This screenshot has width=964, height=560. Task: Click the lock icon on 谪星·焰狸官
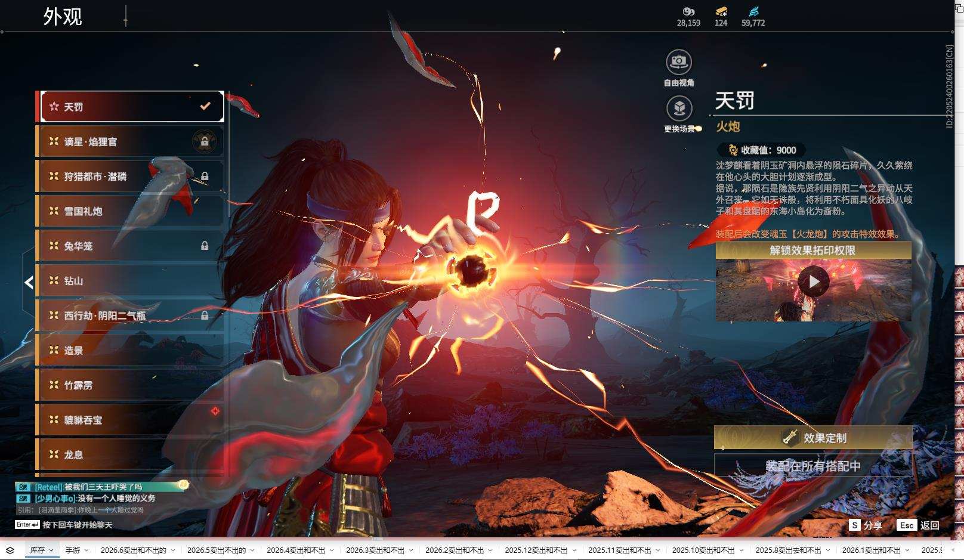[x=205, y=141]
